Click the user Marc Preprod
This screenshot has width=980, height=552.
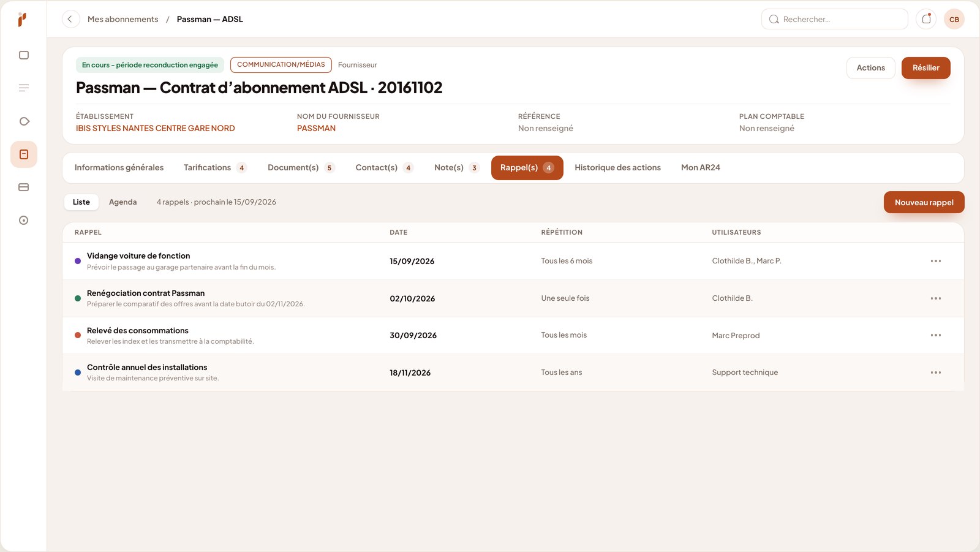pyautogui.click(x=736, y=336)
